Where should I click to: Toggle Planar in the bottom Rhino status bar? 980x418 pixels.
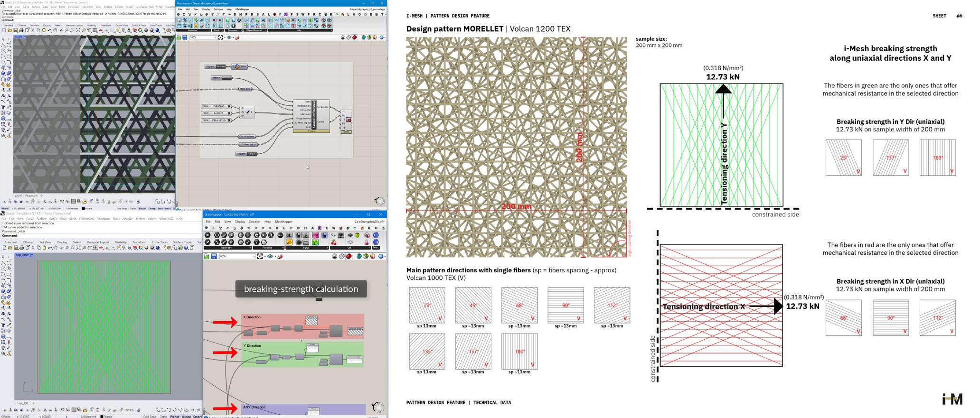175,417
